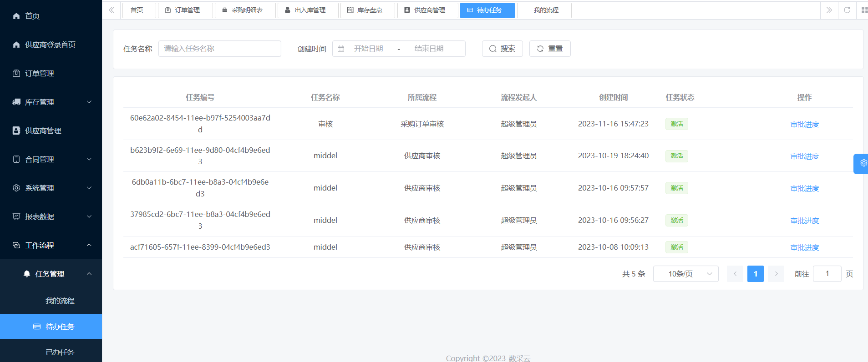Focus the 前往 page number input
The image size is (868, 362).
pyautogui.click(x=827, y=274)
